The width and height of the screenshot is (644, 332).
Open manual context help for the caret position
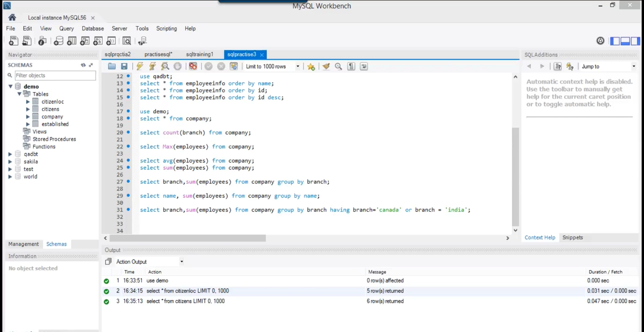coord(557,66)
